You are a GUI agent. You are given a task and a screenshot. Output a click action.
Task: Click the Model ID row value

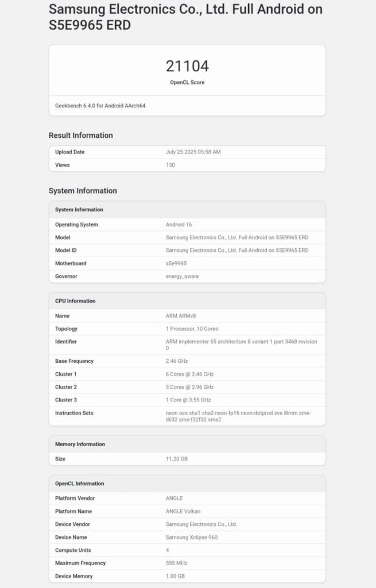(237, 250)
